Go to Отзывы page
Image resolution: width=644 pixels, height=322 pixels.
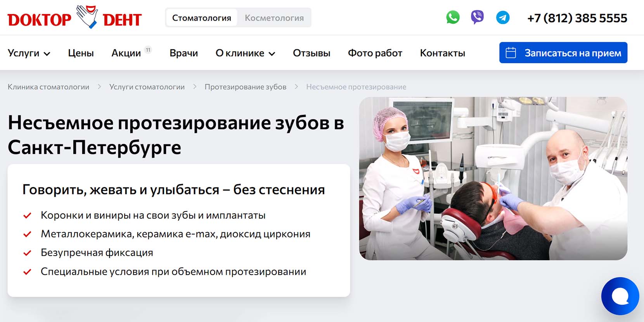point(312,53)
